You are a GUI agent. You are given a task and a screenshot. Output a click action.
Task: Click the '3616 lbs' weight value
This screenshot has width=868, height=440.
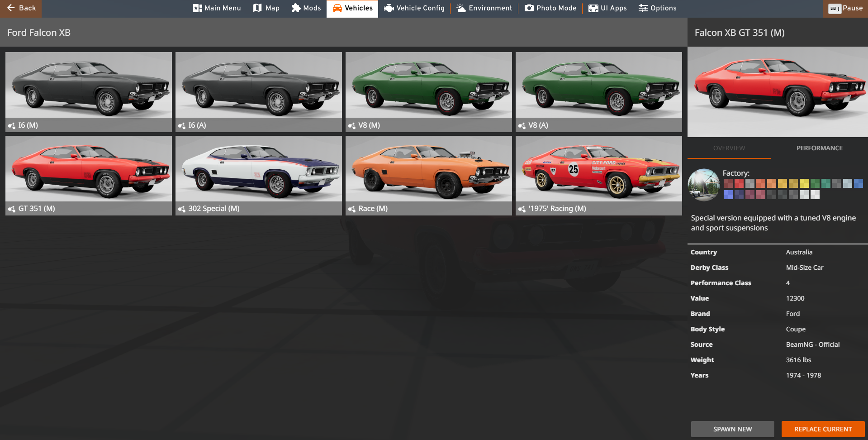coord(799,360)
